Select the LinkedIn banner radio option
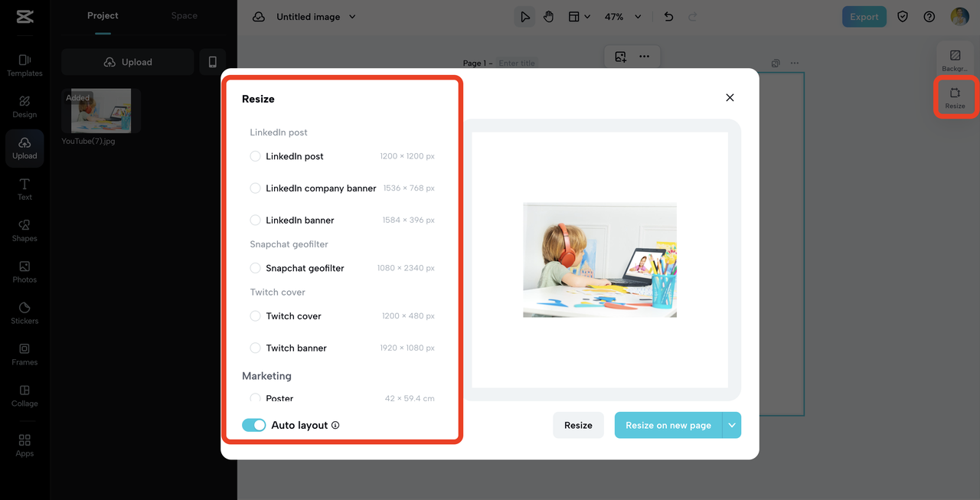This screenshot has width=980, height=500. tap(256, 220)
